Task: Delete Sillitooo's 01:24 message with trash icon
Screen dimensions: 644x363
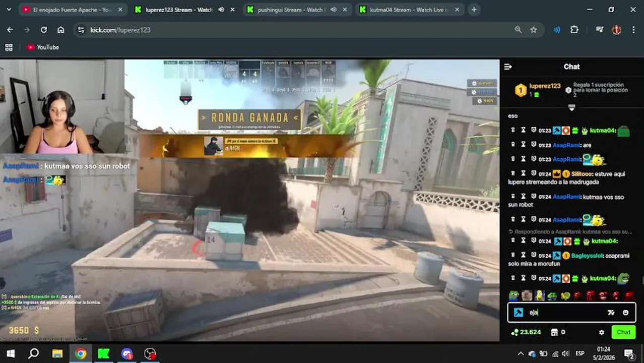Action: (x=513, y=174)
